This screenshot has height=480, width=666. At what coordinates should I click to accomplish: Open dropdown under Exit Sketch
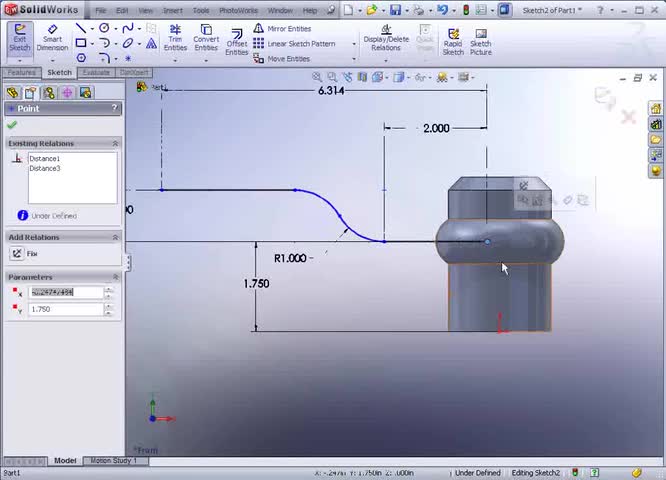(x=20, y=60)
